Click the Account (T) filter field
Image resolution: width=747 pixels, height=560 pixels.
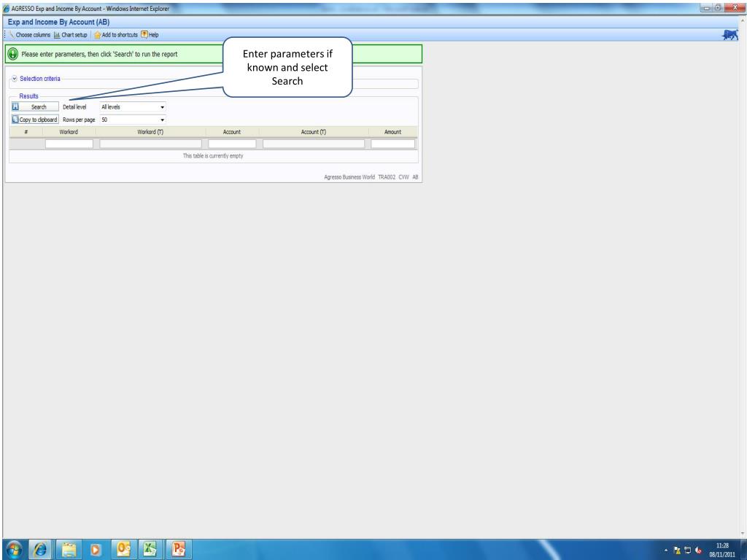(x=314, y=144)
